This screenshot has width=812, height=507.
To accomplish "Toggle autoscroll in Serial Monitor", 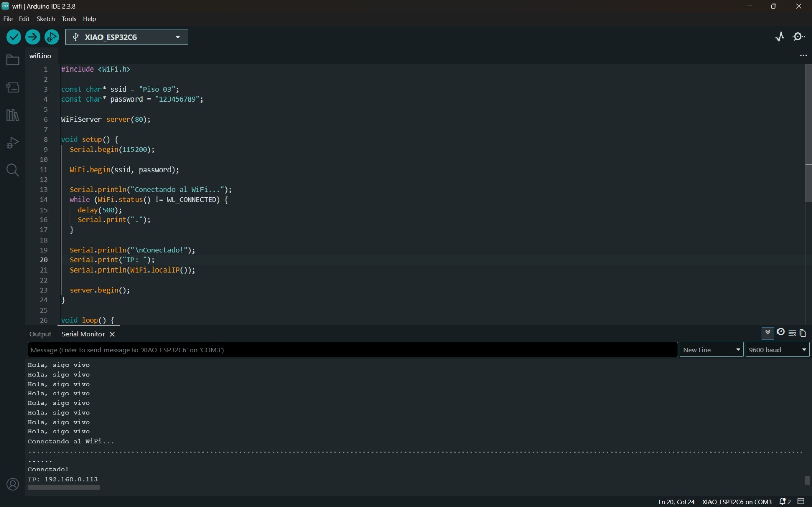I will point(768,333).
